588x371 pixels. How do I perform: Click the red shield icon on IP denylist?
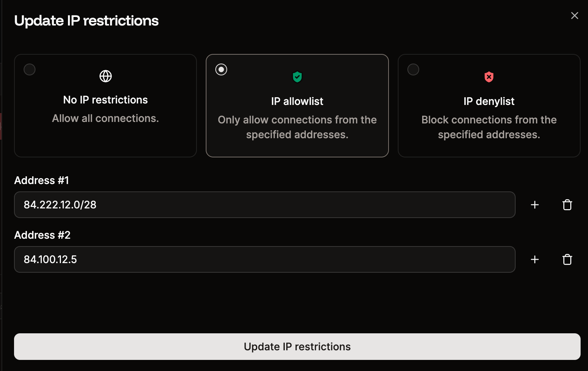(x=489, y=76)
